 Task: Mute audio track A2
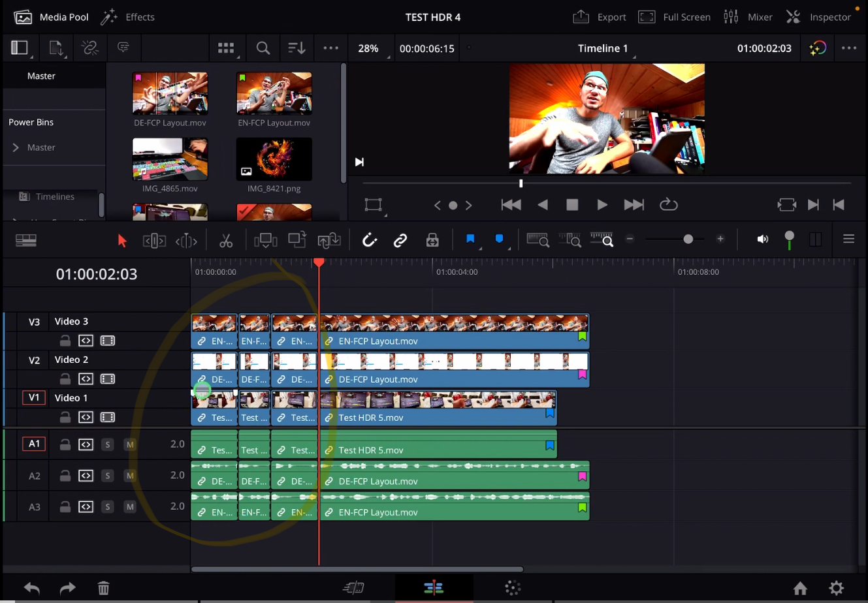130,476
